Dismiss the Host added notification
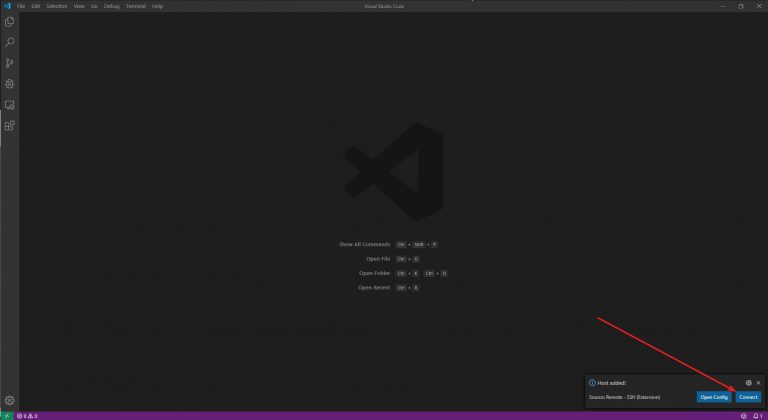The width and height of the screenshot is (768, 420). click(x=758, y=383)
